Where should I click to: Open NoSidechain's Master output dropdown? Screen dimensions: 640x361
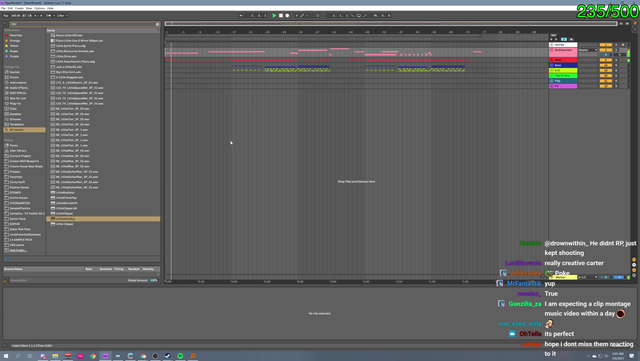[588, 50]
